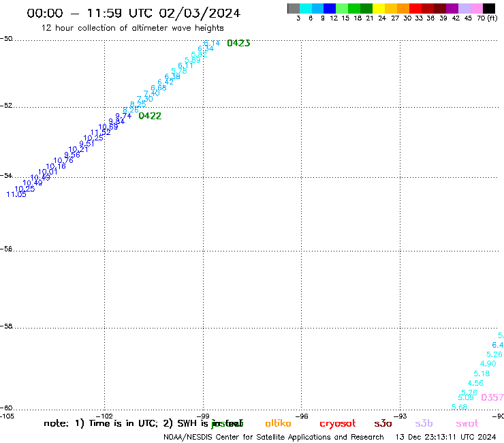Click the purple swatch in the color scale
This screenshot has height=443, width=504.
tap(452, 8)
